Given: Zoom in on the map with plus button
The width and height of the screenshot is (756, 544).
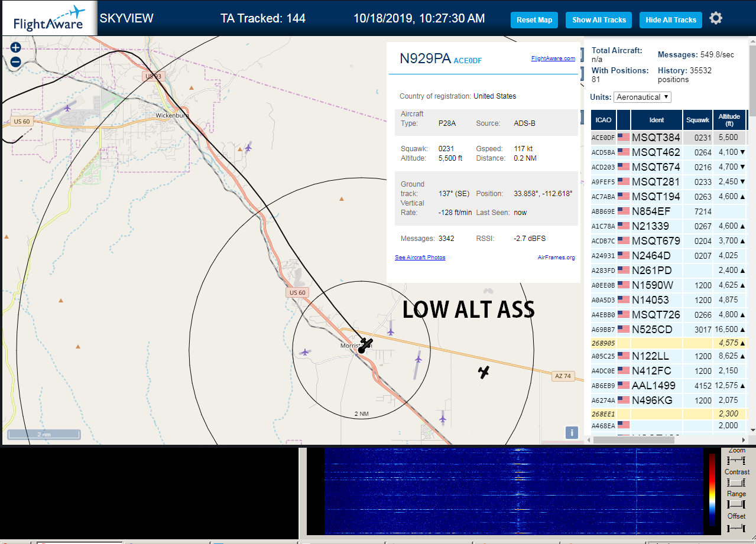Looking at the screenshot, I should click(15, 48).
